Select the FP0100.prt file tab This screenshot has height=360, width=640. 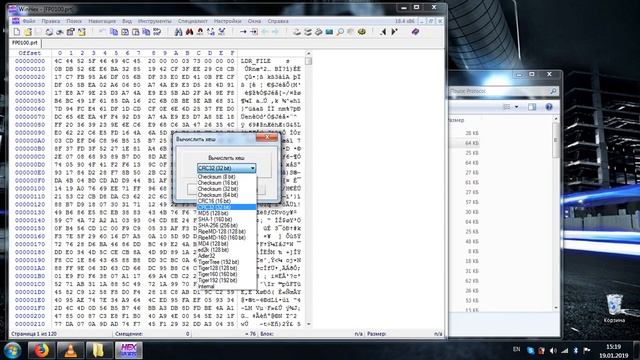click(25, 43)
